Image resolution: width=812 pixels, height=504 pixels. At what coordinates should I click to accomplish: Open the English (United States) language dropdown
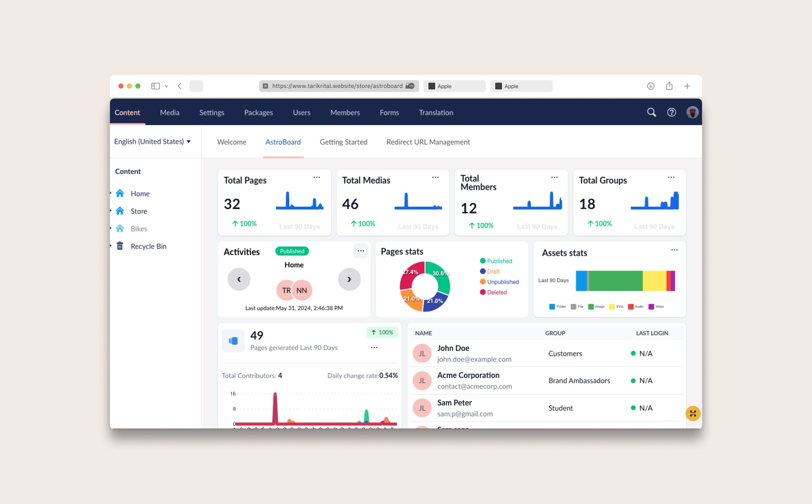(153, 142)
